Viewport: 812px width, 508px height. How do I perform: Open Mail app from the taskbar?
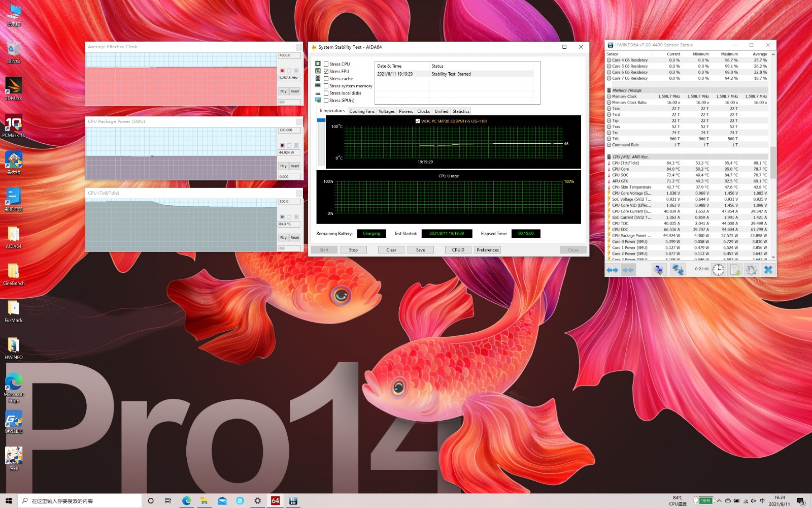222,501
